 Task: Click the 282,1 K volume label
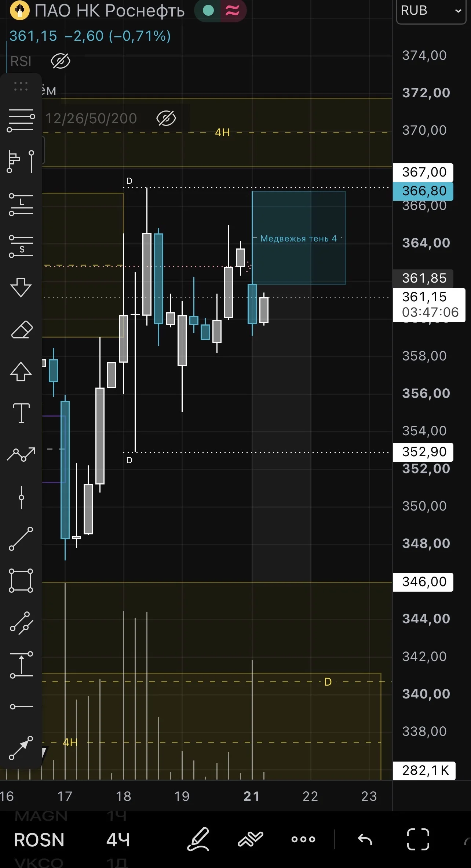click(424, 770)
